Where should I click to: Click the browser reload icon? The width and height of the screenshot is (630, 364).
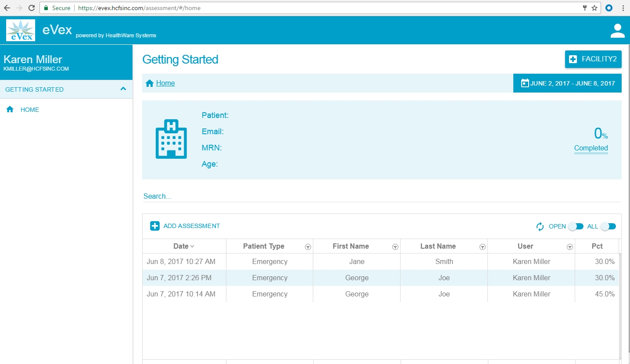tap(32, 8)
